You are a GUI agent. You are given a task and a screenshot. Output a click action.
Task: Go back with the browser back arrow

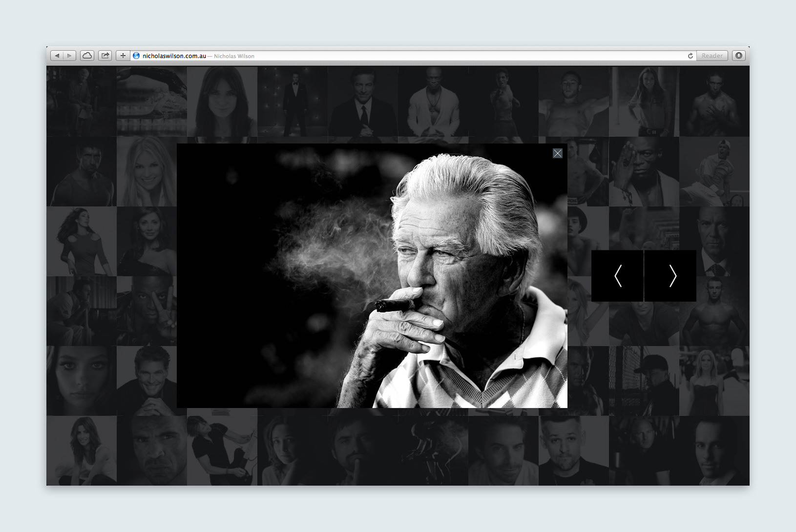tap(57, 56)
